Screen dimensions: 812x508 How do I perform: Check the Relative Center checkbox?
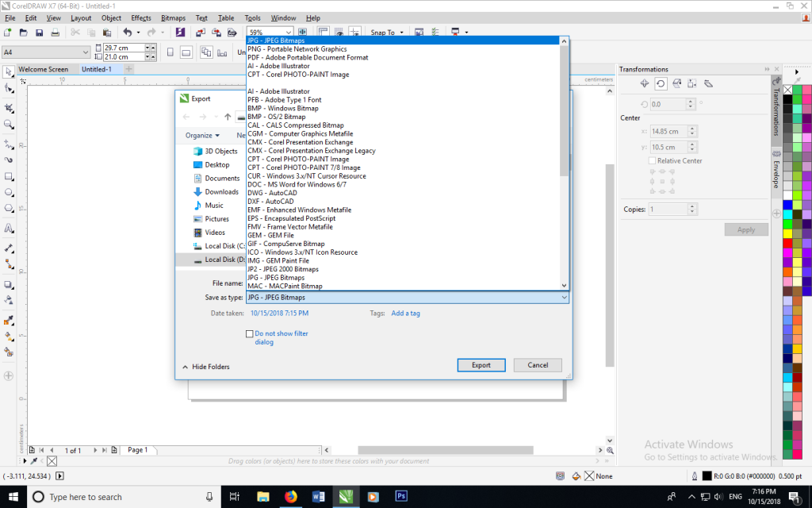[x=653, y=160]
